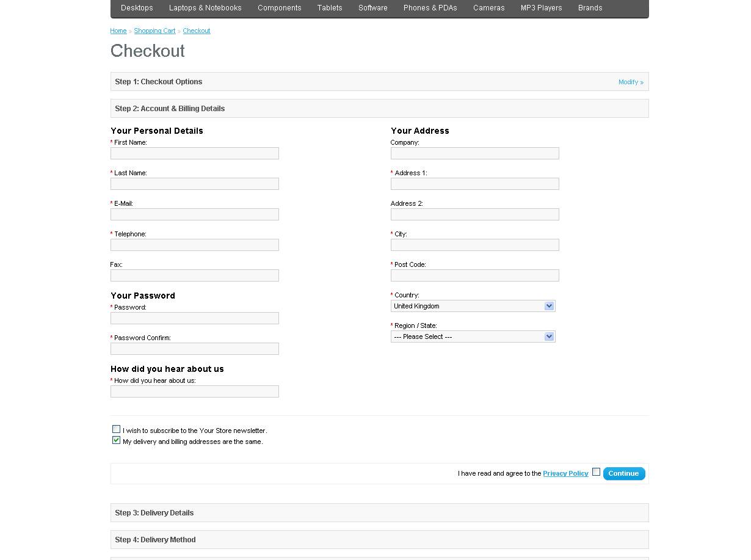Image resolution: width=751 pixels, height=560 pixels.
Task: Open the Privacy Policy link
Action: (x=565, y=473)
